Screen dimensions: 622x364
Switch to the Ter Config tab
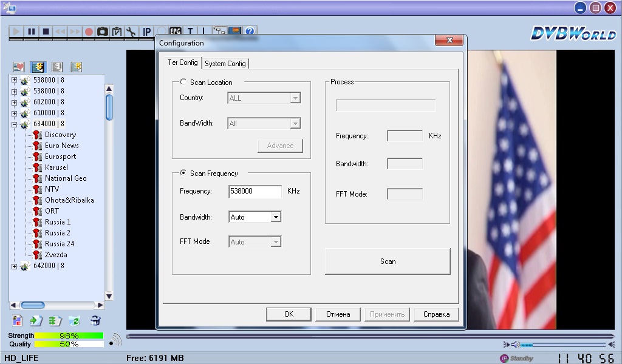182,63
